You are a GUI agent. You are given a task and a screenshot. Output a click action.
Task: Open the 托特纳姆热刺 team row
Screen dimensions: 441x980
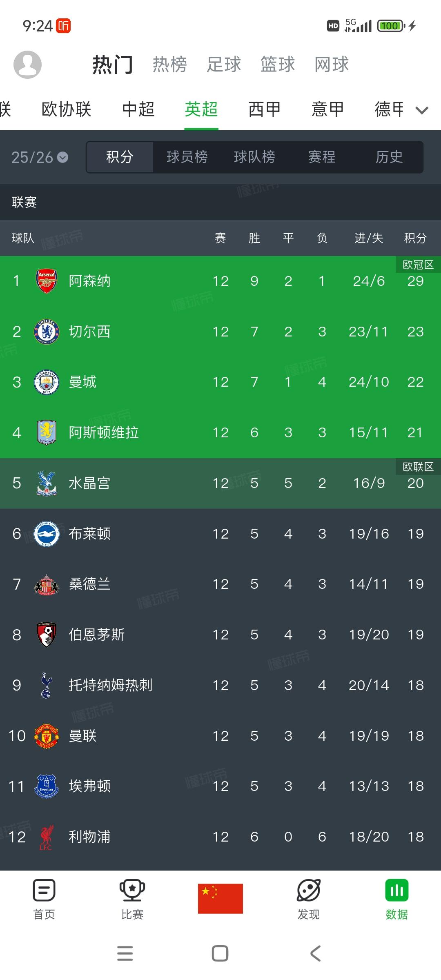(x=220, y=685)
